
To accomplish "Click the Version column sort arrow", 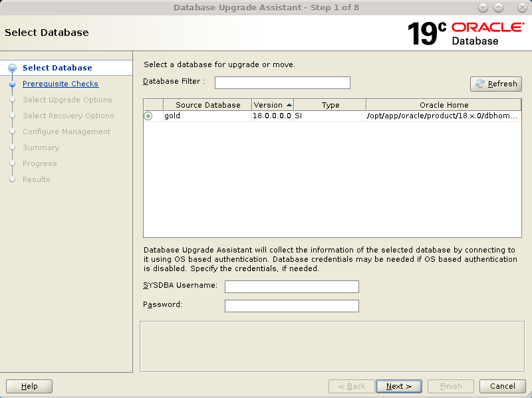I will click(x=289, y=104).
